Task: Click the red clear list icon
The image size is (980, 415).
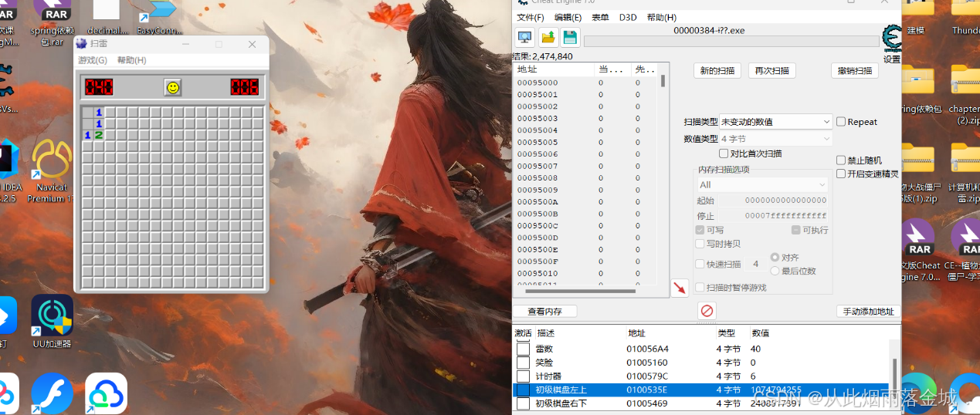Action: click(x=706, y=311)
